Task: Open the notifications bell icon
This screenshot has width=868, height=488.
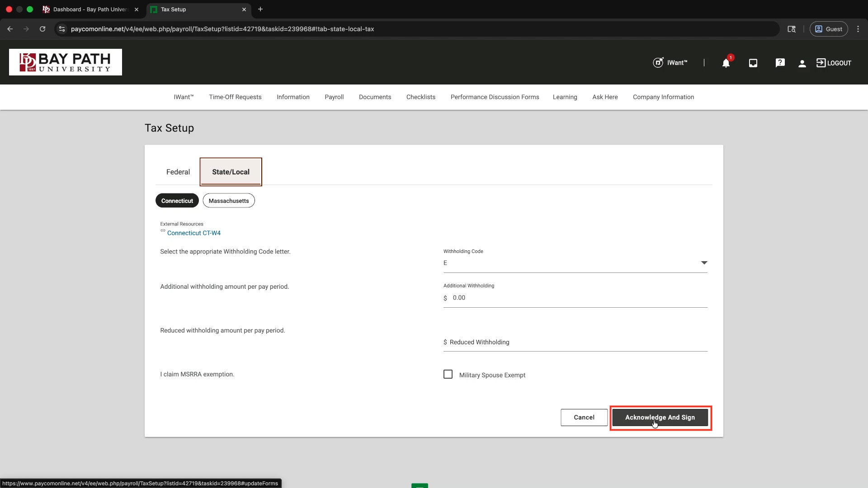Action: pyautogui.click(x=726, y=63)
